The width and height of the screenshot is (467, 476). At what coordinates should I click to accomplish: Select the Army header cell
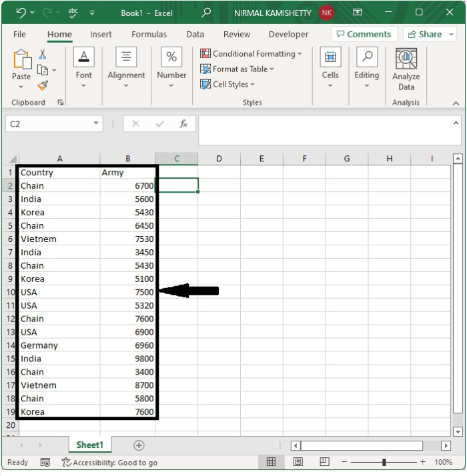point(127,173)
